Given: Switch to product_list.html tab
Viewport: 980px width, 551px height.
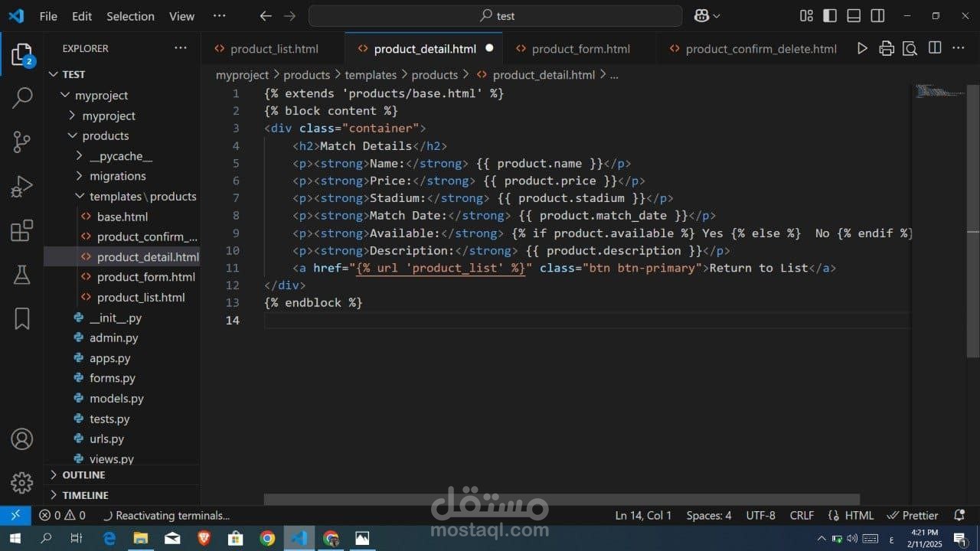Looking at the screenshot, I should pos(273,48).
